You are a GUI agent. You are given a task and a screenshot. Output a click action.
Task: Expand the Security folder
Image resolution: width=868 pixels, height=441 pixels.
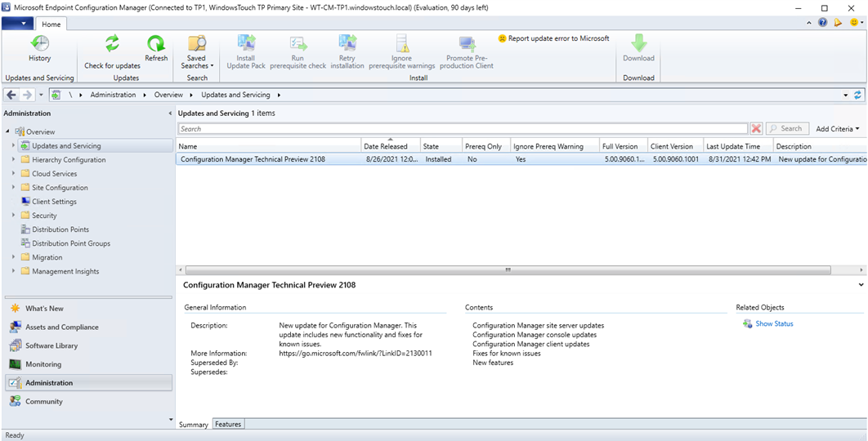[13, 216]
